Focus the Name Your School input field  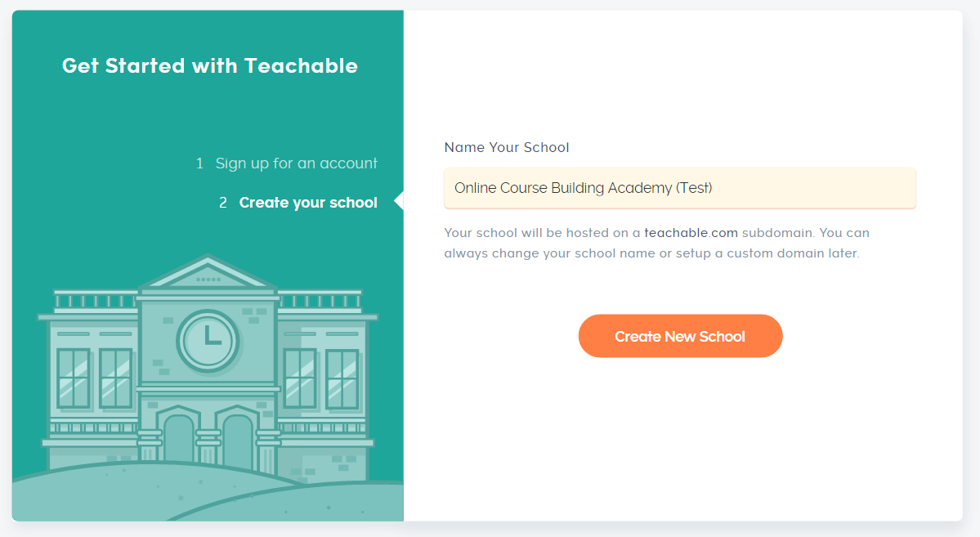click(680, 187)
